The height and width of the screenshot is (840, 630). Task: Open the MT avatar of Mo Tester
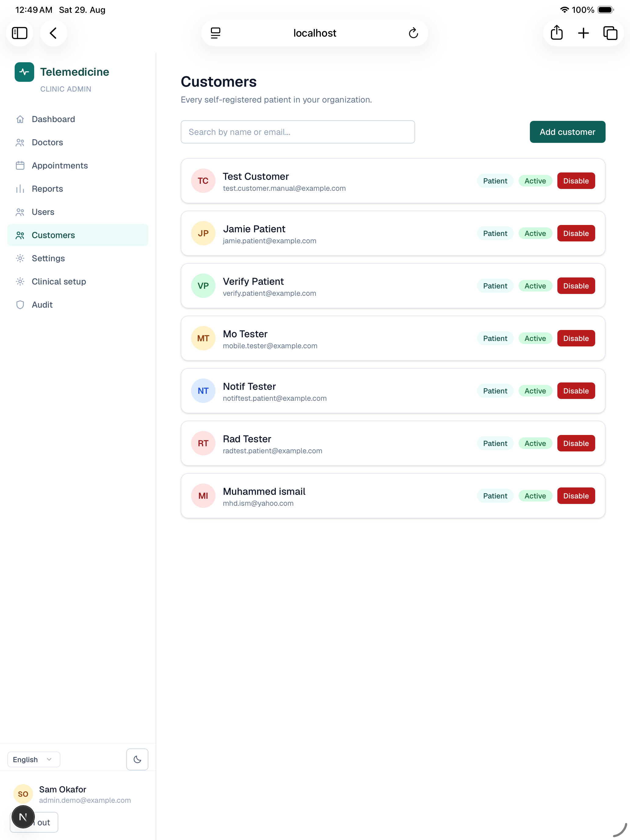203,339
